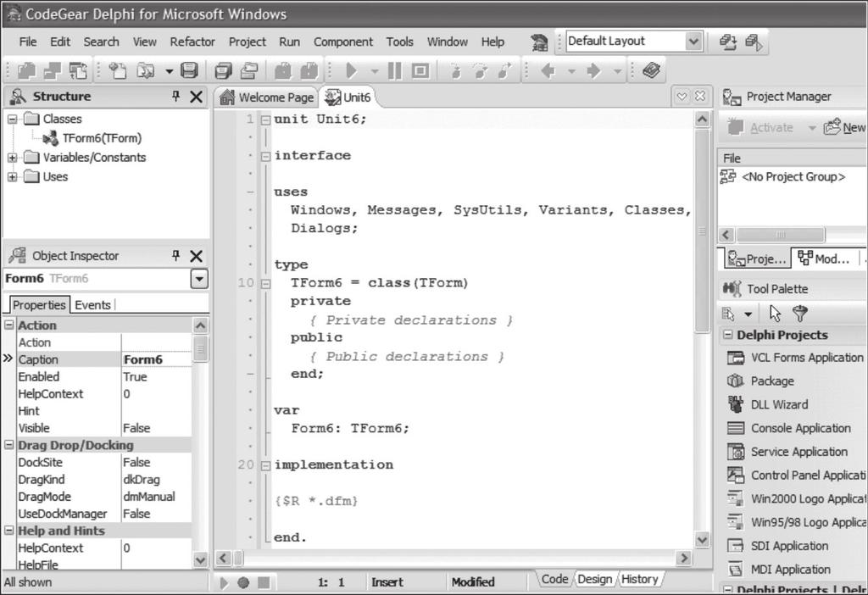Click macro stop button in status bar
The width and height of the screenshot is (868, 595).
click(264, 582)
